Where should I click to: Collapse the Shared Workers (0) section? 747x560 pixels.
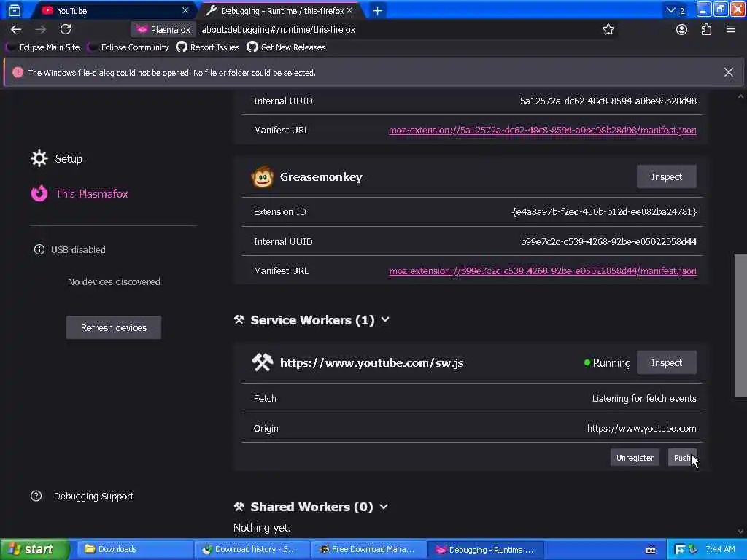(x=384, y=507)
